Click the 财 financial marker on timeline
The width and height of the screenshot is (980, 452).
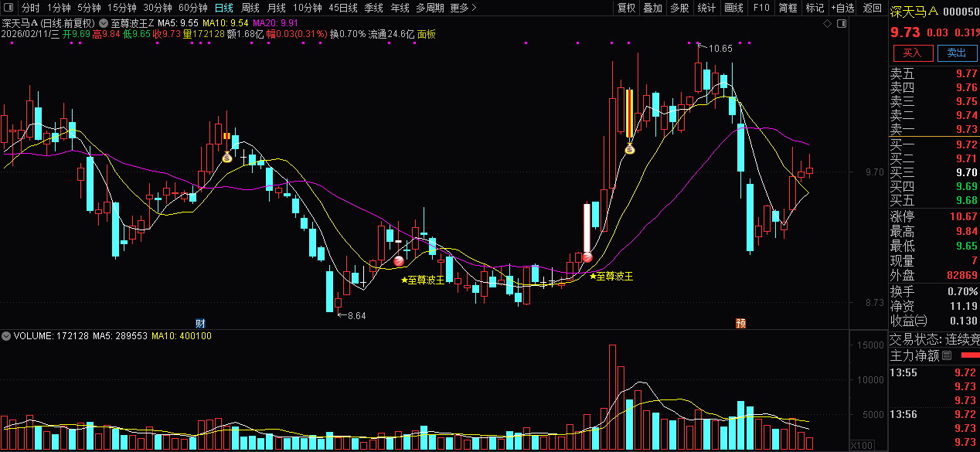[x=200, y=322]
